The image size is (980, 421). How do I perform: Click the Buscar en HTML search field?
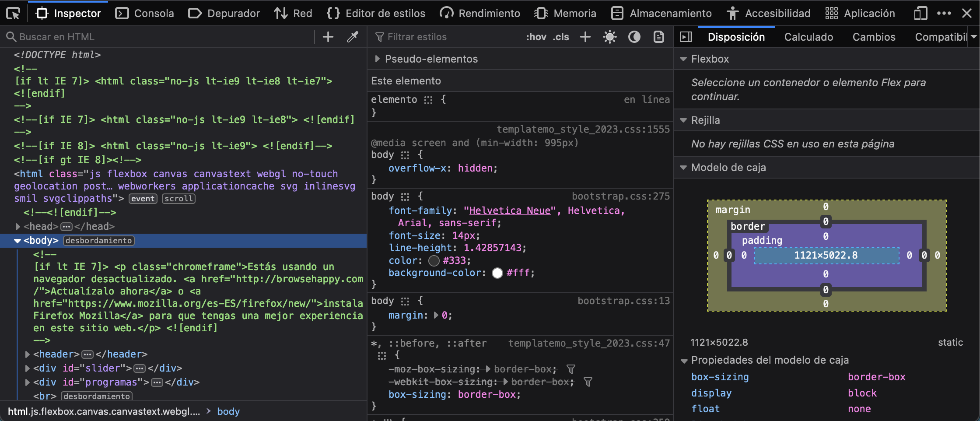click(x=162, y=37)
